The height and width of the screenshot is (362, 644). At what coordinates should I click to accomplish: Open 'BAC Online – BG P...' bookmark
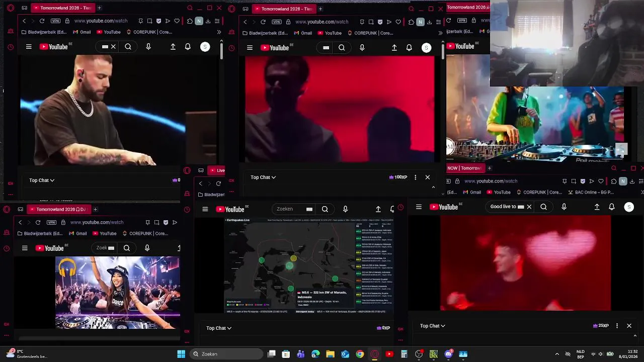(591, 192)
